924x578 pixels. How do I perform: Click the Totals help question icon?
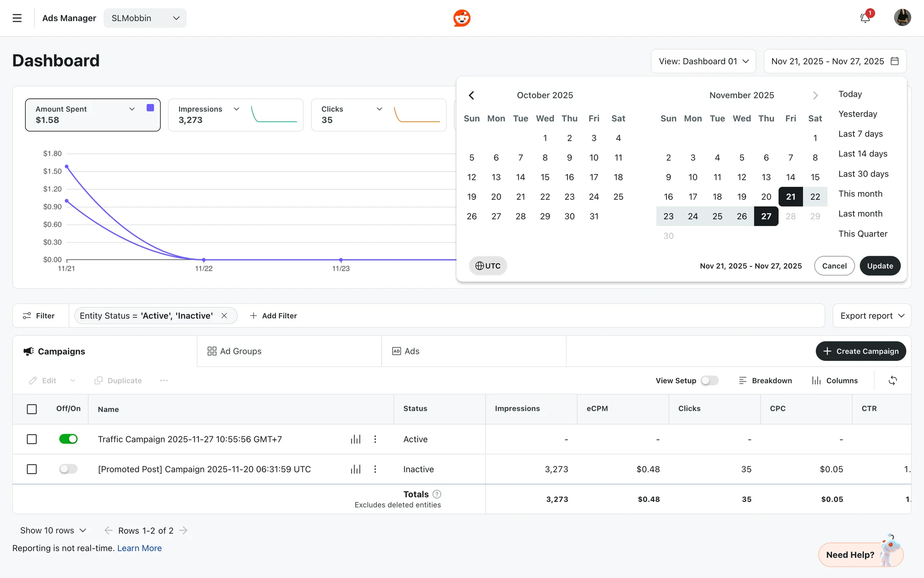(x=437, y=494)
